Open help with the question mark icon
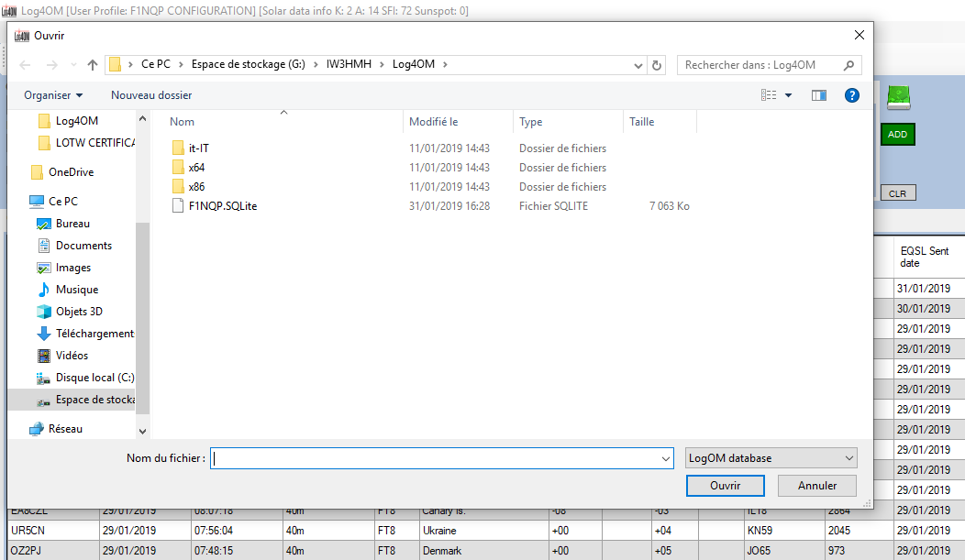 pos(852,95)
